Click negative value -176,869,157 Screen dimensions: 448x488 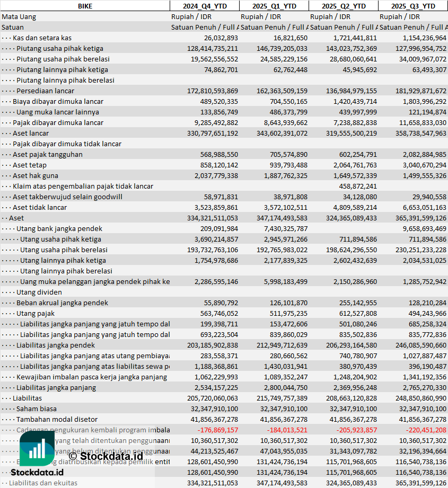pyautogui.click(x=218, y=430)
